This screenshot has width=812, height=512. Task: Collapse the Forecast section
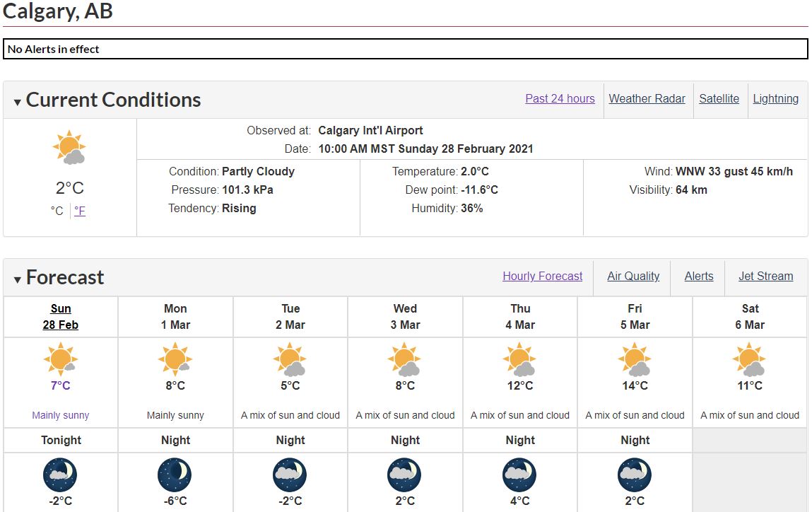(x=18, y=280)
